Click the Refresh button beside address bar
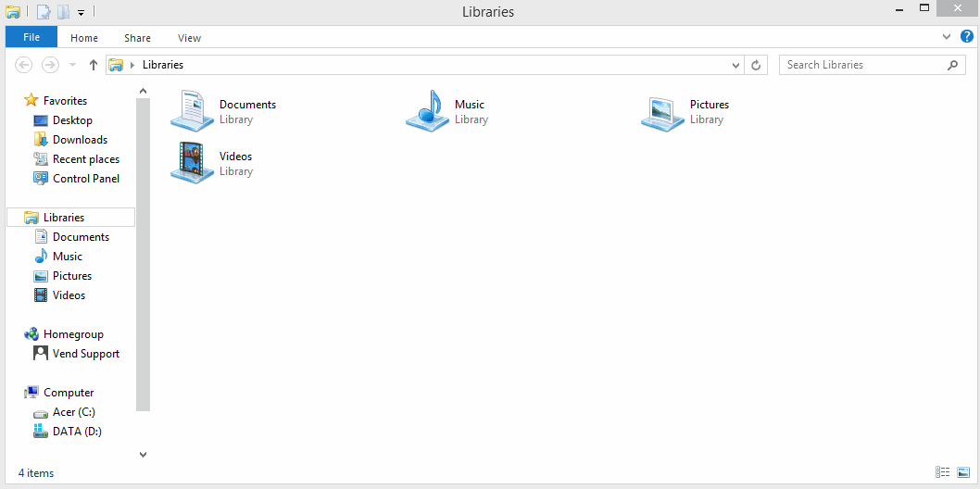This screenshot has width=980, height=489. tap(757, 65)
